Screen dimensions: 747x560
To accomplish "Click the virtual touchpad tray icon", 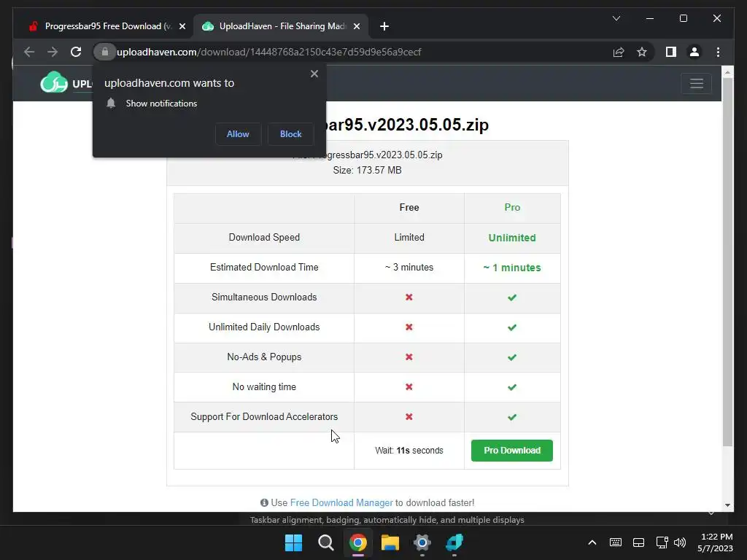I will [x=638, y=542].
